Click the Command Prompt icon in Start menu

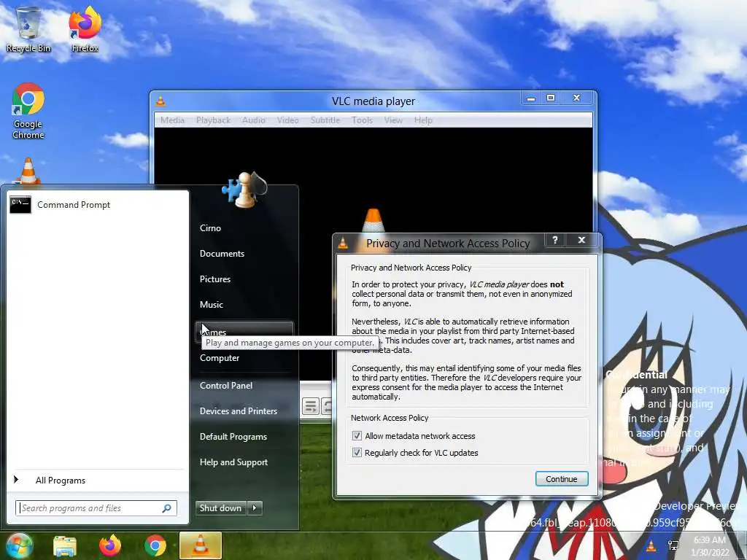(x=20, y=205)
